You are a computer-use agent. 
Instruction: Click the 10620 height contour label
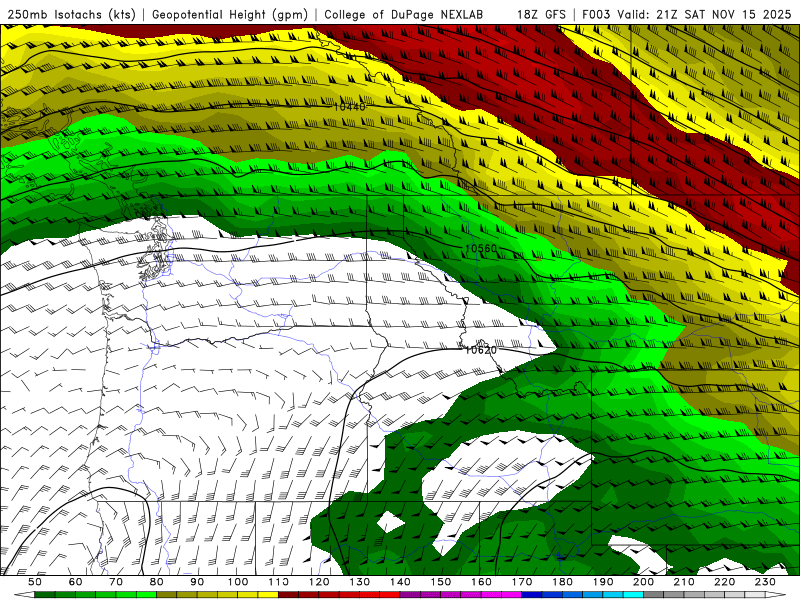[481, 350]
